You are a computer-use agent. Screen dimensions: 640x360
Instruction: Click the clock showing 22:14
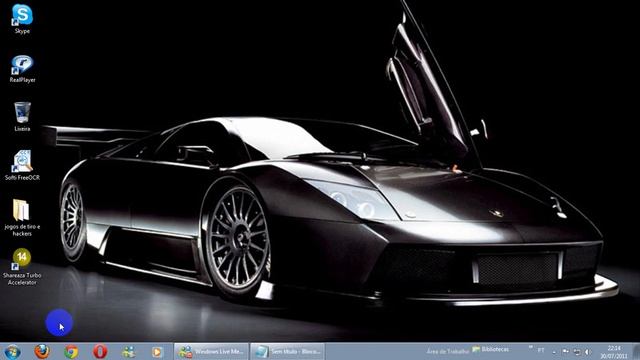click(614, 352)
